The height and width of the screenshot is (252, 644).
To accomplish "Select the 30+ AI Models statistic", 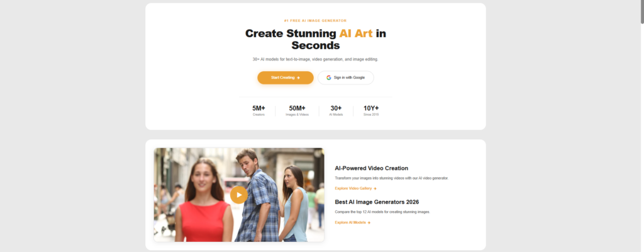I will pos(336,110).
